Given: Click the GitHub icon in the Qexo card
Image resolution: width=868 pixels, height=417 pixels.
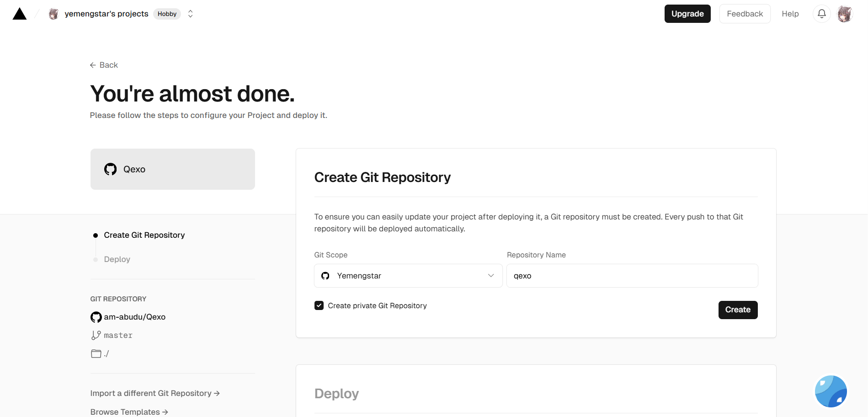Looking at the screenshot, I should pyautogui.click(x=110, y=169).
